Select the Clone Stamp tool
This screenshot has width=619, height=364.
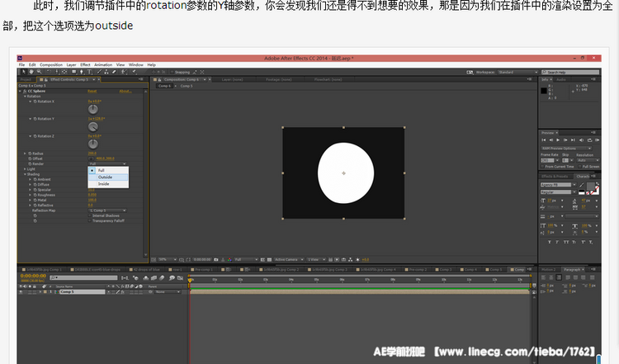click(x=106, y=72)
